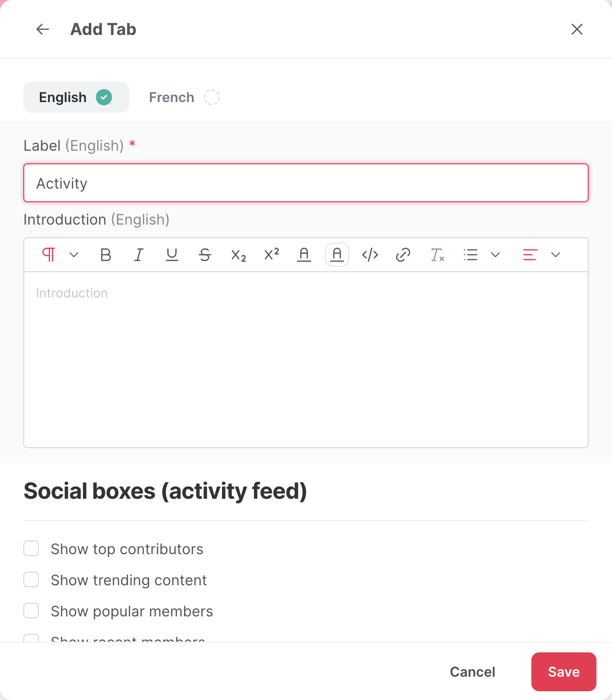
Task: Open the paragraph format dropdown arrow
Action: point(74,255)
